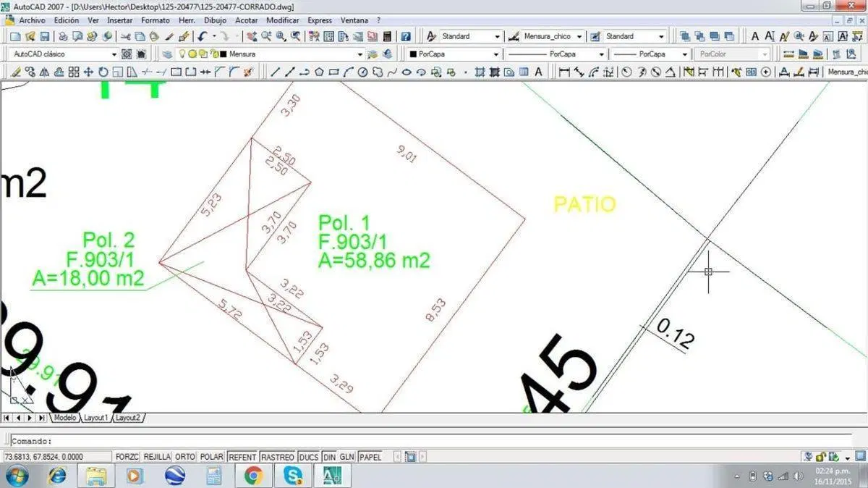Select the Hatch tool icon
Image resolution: width=868 pixels, height=488 pixels.
(x=480, y=72)
